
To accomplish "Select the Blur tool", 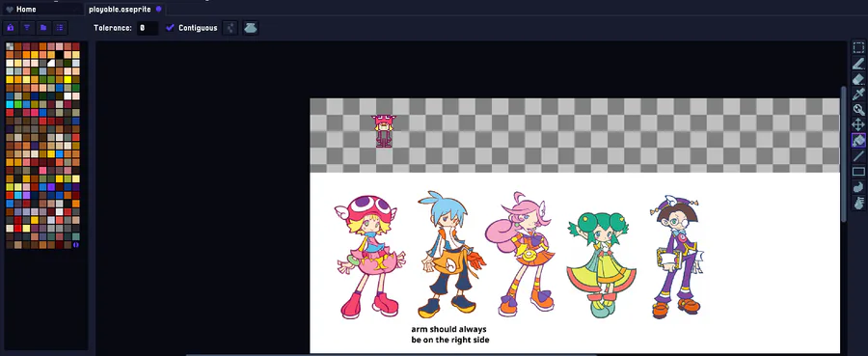I will [858, 203].
